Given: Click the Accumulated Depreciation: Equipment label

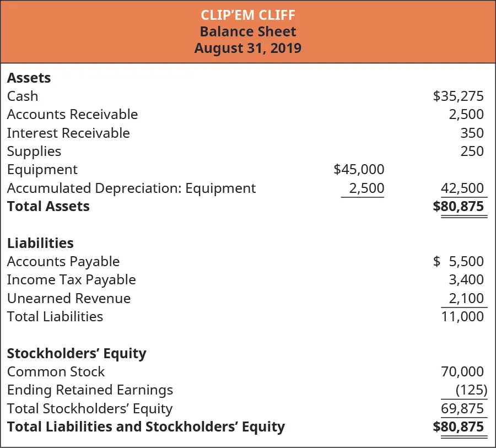Looking at the screenshot, I should click(131, 188).
